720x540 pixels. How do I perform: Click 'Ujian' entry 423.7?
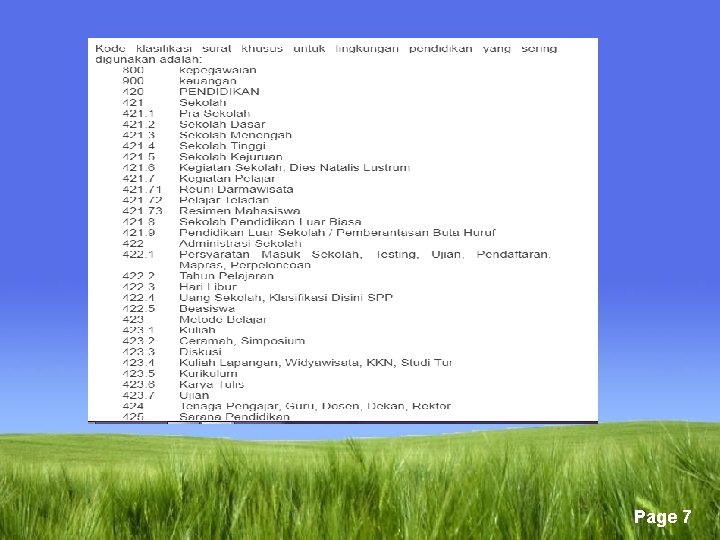[166, 395]
